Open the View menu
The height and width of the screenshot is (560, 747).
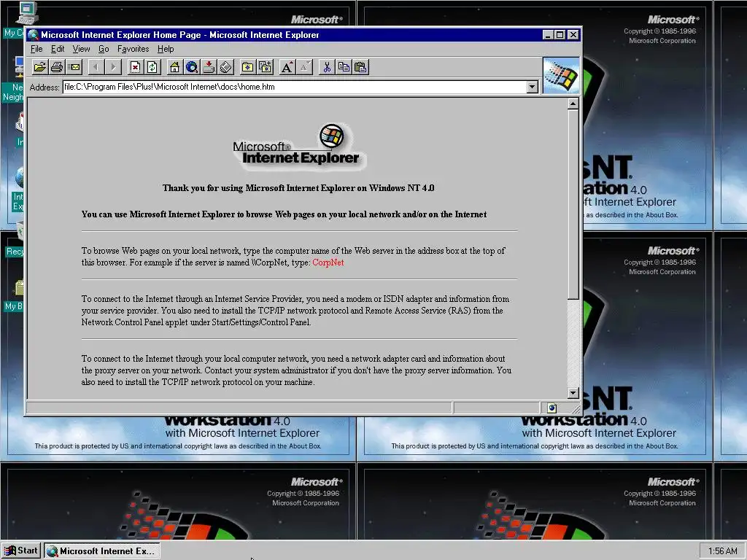coord(81,49)
